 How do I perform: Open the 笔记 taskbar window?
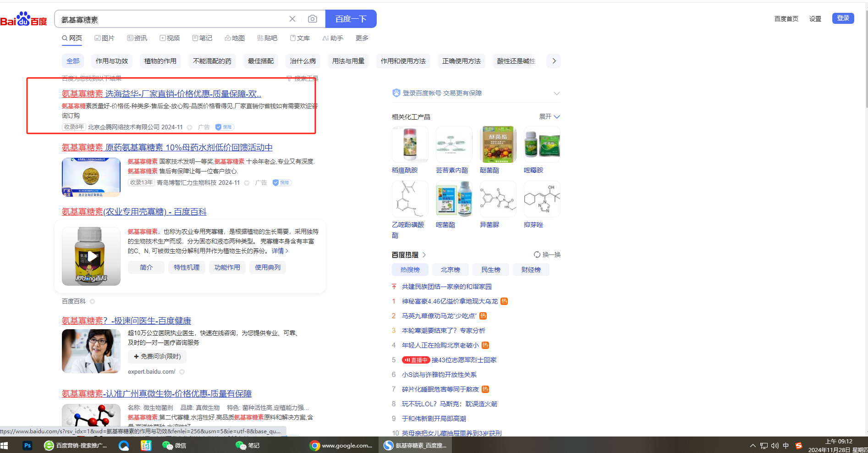tap(247, 445)
